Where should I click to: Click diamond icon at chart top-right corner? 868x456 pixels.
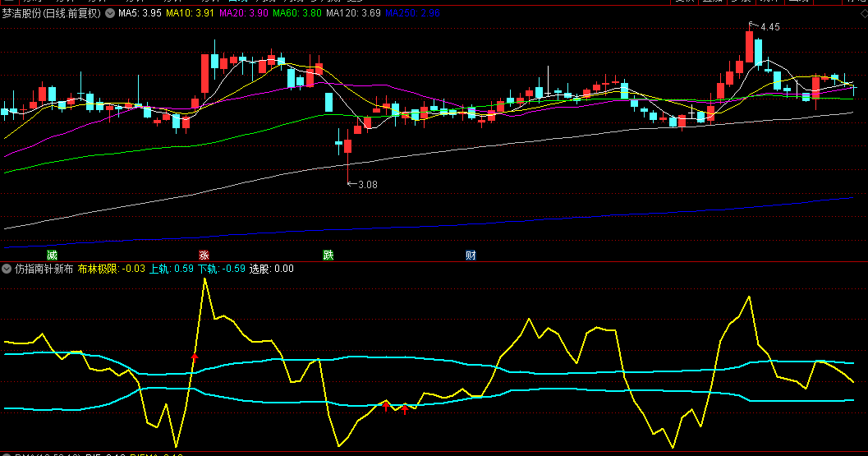[x=864, y=15]
